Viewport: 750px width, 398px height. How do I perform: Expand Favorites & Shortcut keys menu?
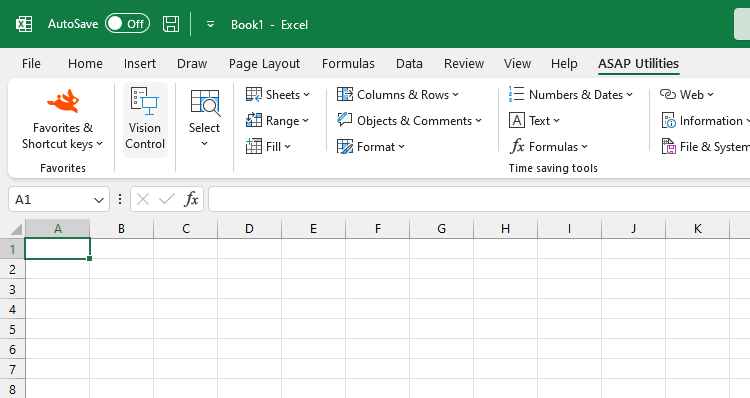point(62,136)
